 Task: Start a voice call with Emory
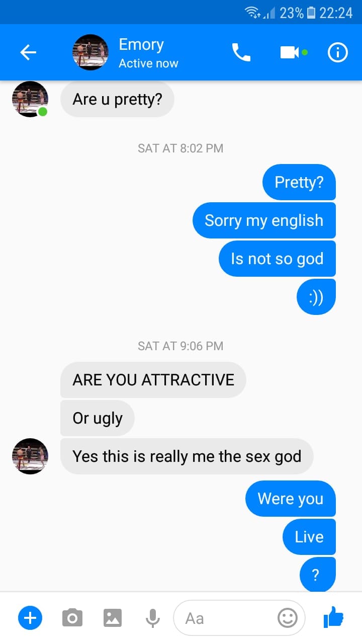pos(241,52)
